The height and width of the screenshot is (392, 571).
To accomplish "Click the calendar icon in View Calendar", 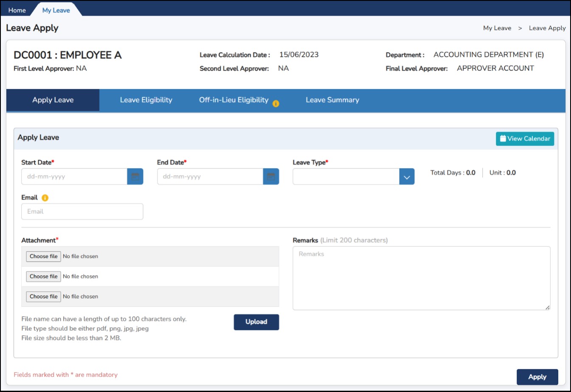I will [x=503, y=138].
